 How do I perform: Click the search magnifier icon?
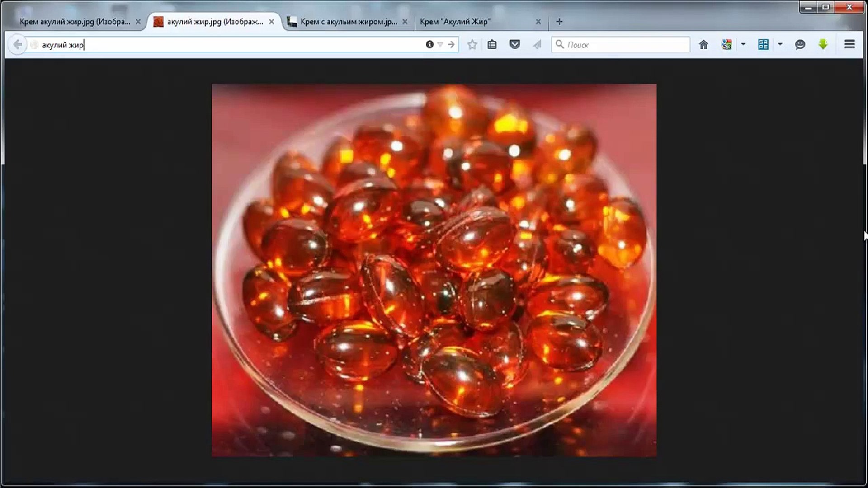[x=560, y=44]
